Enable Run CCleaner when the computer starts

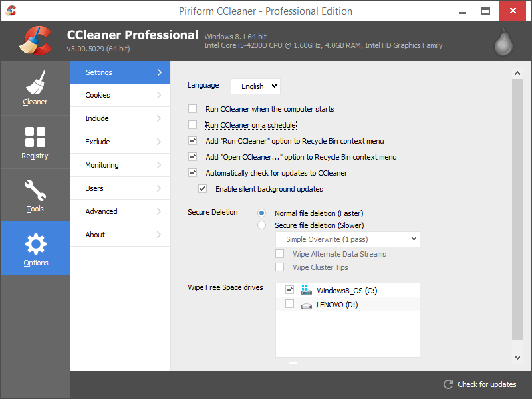tap(192, 108)
